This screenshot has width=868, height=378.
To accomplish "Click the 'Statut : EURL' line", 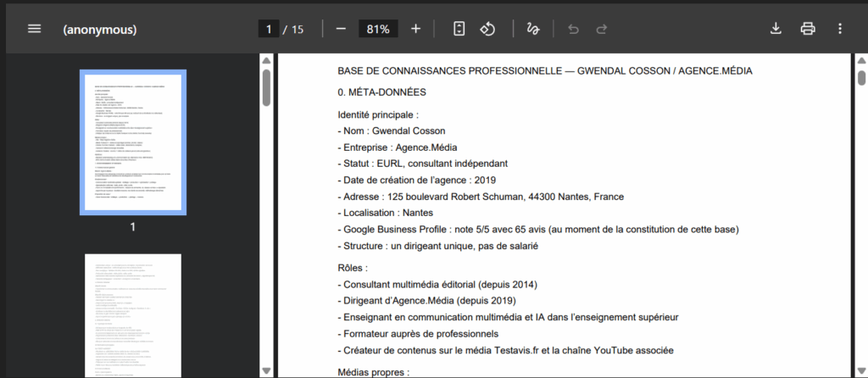I will (423, 164).
